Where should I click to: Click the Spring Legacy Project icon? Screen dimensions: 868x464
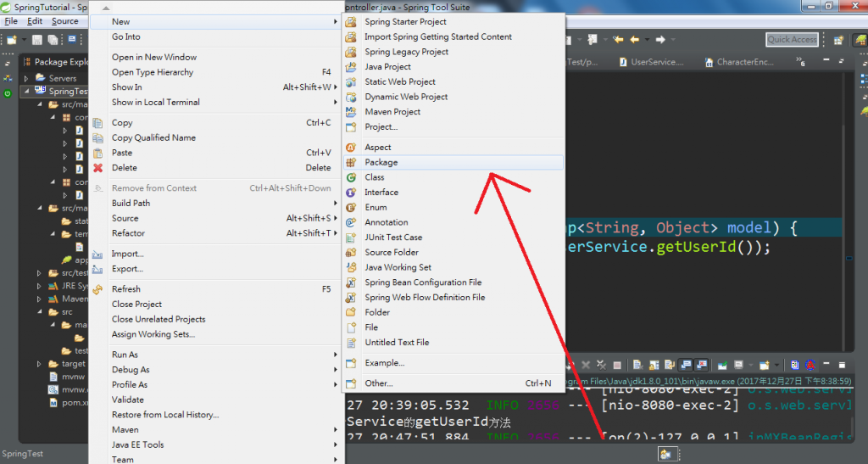[351, 52]
